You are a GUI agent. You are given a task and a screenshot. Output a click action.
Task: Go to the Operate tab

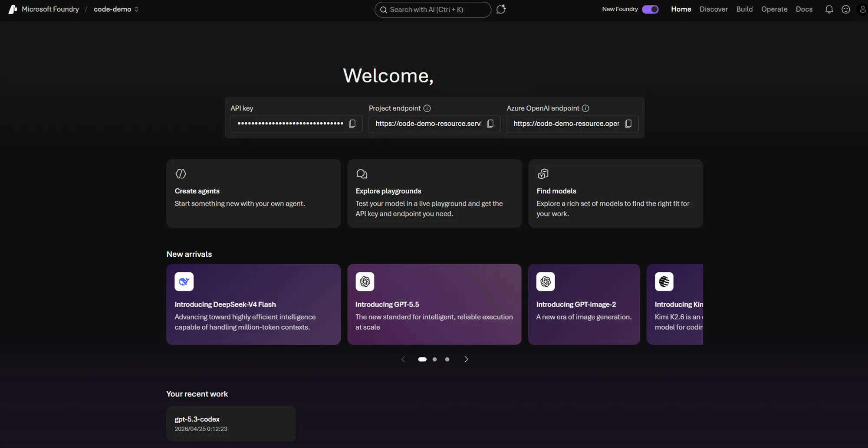coord(774,9)
